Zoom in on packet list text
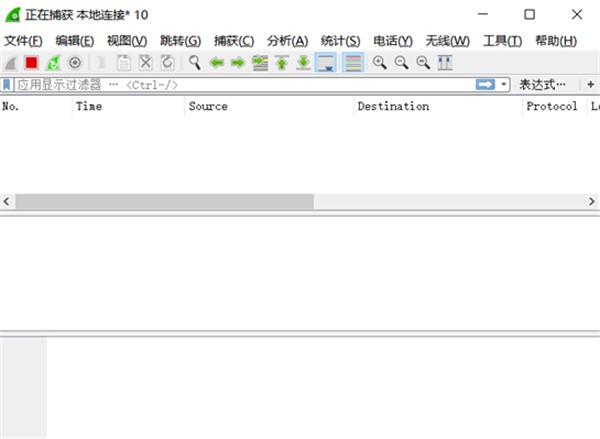Screen dimensions: 600x439 [x=379, y=62]
